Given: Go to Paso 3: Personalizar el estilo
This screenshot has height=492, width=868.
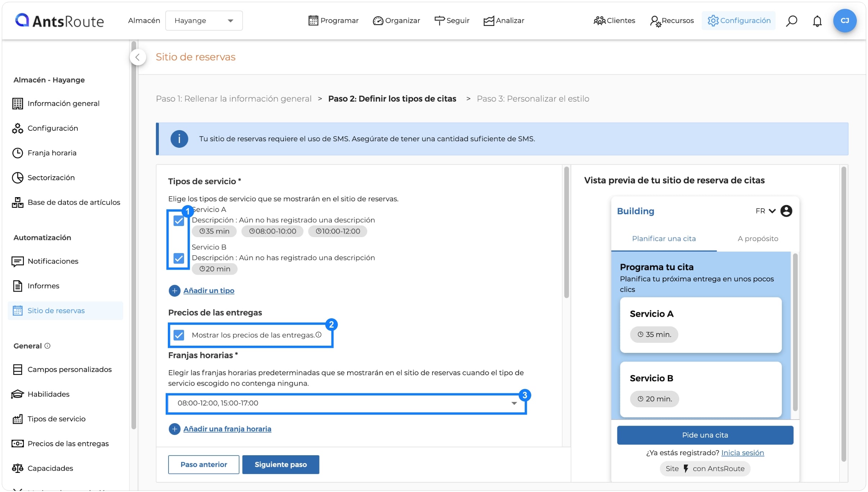Looking at the screenshot, I should click(x=533, y=99).
